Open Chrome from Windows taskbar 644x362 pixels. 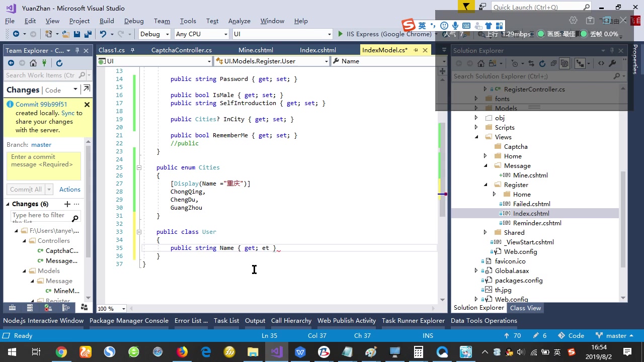61,352
